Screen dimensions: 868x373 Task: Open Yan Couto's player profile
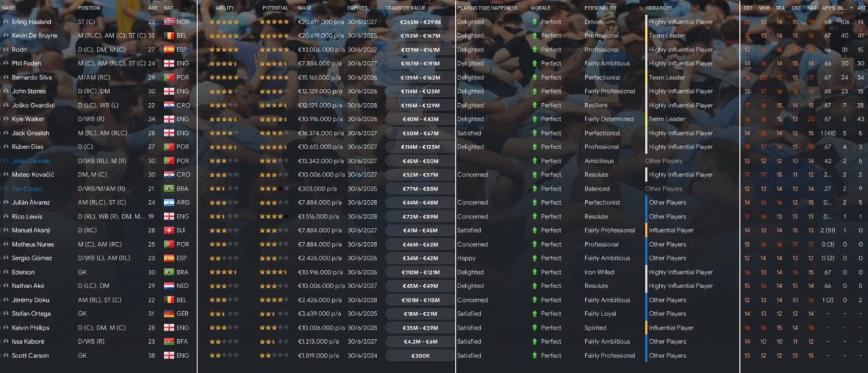click(26, 189)
